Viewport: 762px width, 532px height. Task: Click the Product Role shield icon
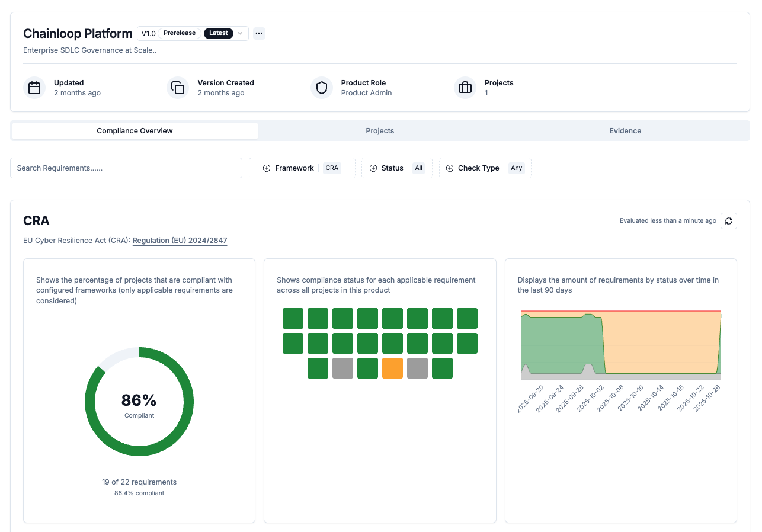click(322, 88)
